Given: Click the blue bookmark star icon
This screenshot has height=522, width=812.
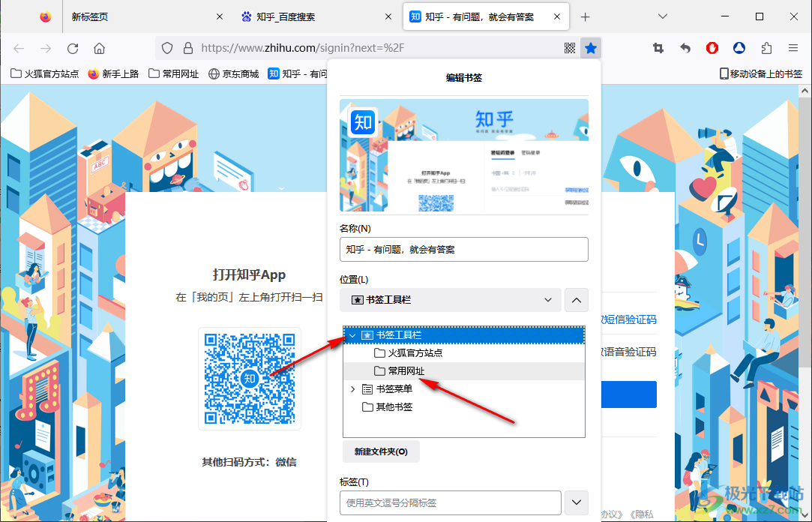Looking at the screenshot, I should coord(590,48).
